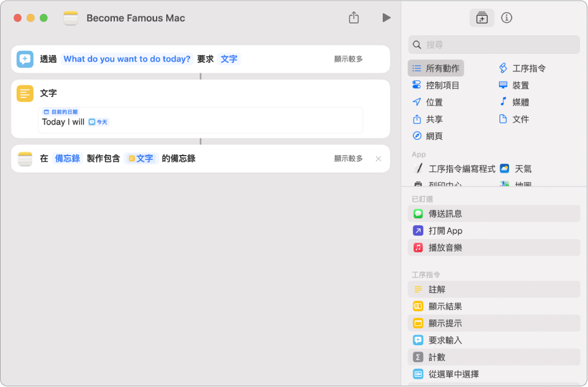Click the 從選單中選擇 action
The image size is (588, 387).
(x=494, y=374)
